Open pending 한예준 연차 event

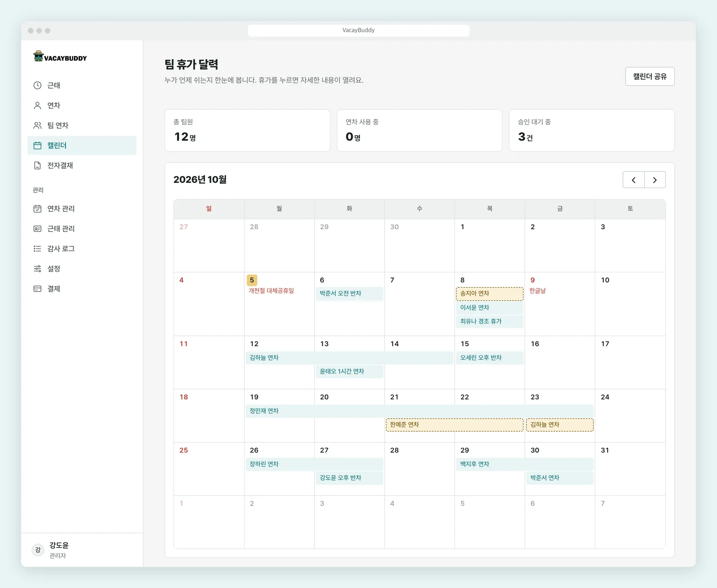[x=454, y=425]
